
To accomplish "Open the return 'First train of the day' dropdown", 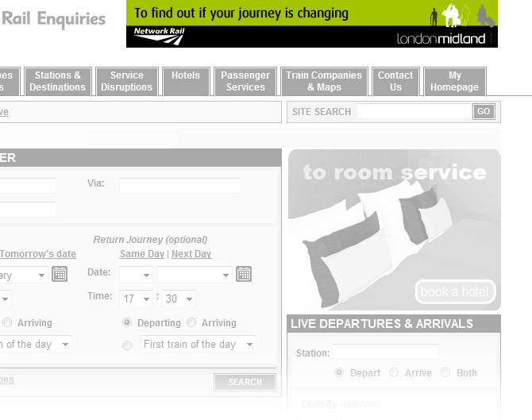I will coord(198,345).
